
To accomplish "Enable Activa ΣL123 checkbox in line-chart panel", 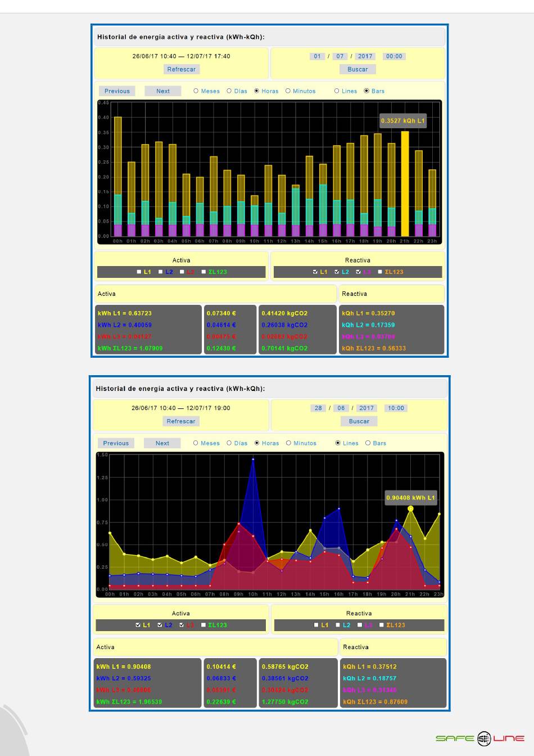I will (x=203, y=625).
